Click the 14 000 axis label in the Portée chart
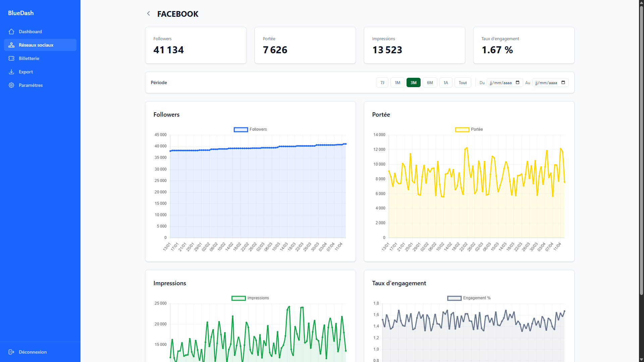 pos(379,135)
